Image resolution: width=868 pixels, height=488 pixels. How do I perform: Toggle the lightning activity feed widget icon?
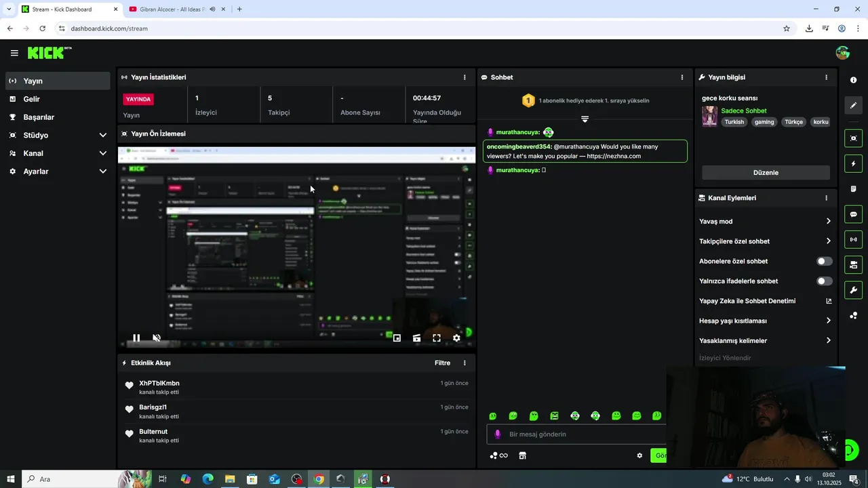[853, 163]
